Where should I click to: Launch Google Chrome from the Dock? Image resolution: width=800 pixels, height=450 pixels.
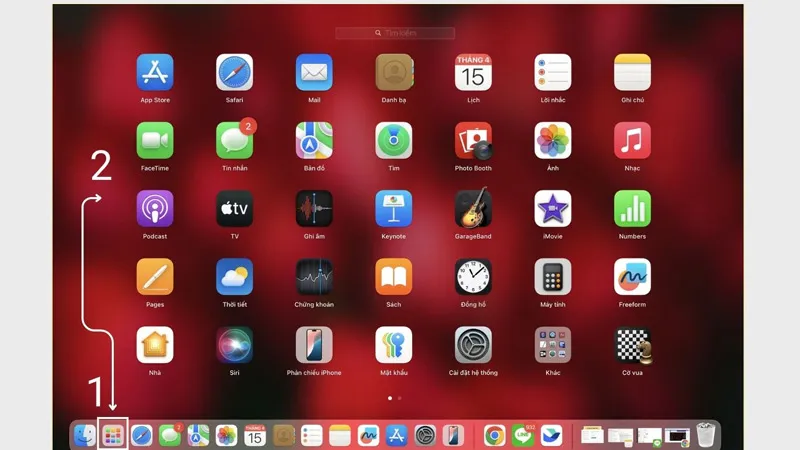[494, 436]
